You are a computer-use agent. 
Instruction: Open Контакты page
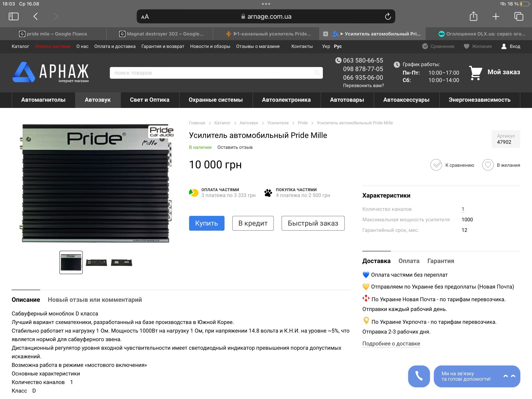[x=302, y=46]
